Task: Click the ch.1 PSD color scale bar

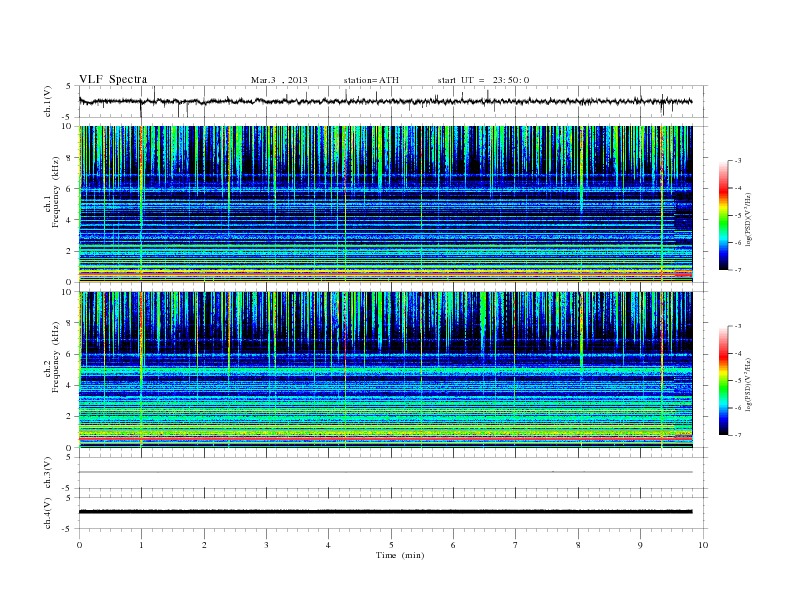Action: tap(723, 215)
